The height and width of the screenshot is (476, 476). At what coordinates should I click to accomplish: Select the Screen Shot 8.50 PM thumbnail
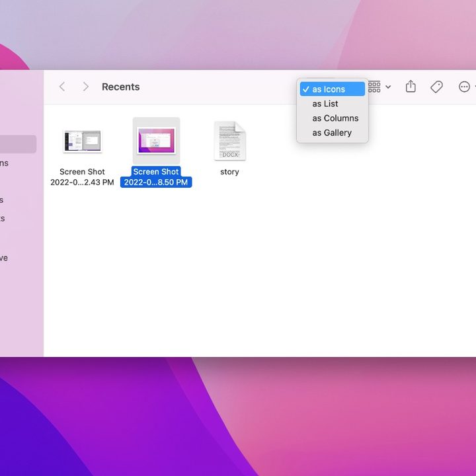pyautogui.click(x=156, y=141)
